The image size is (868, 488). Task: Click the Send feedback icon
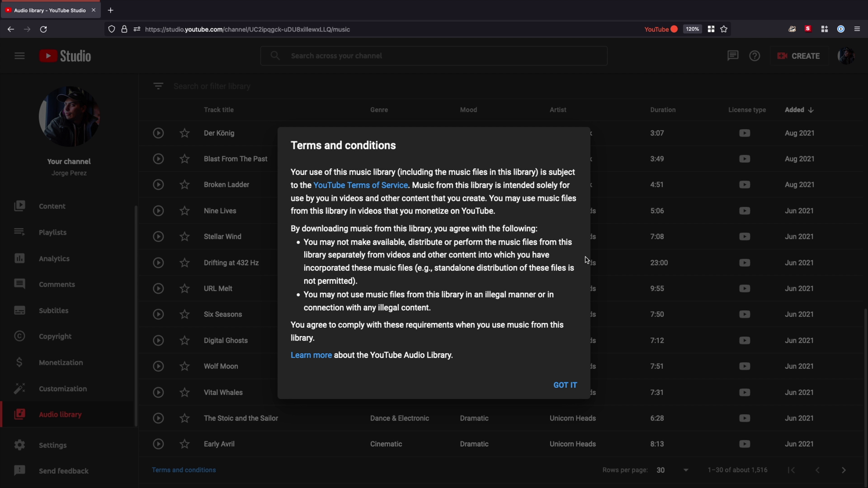click(20, 471)
